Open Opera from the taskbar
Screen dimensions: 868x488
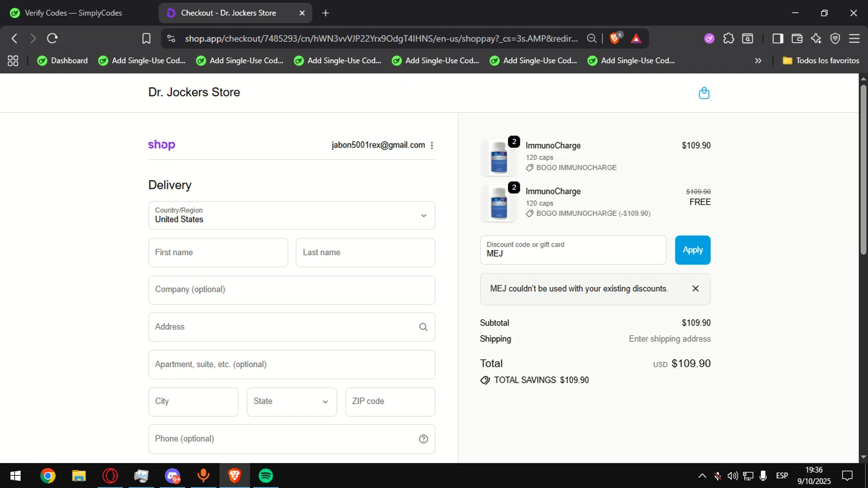(x=110, y=476)
